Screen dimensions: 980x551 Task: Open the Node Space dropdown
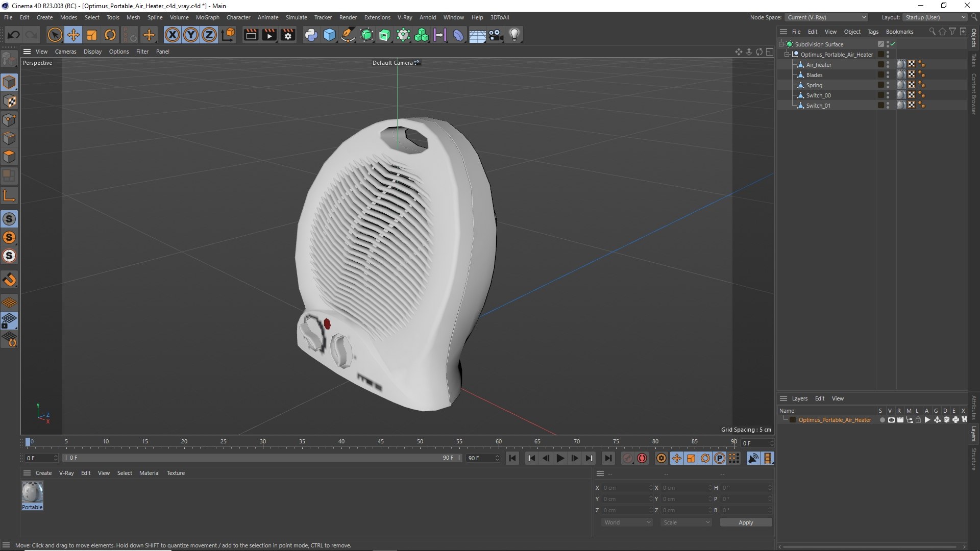pyautogui.click(x=826, y=17)
